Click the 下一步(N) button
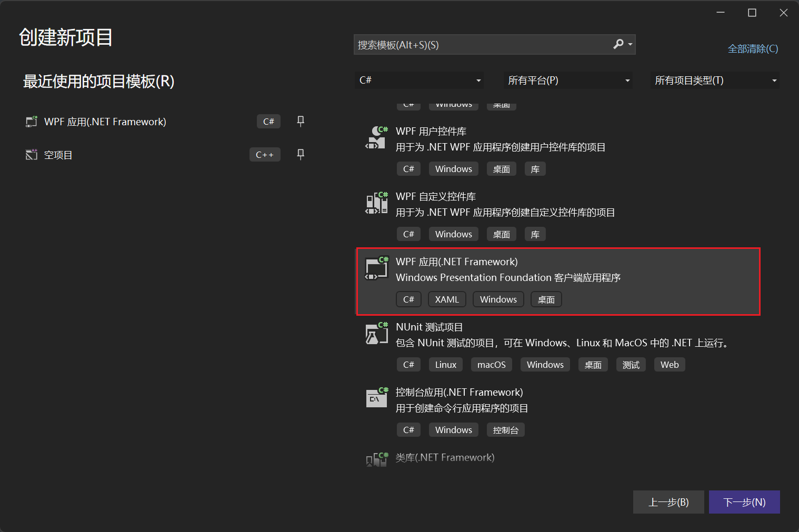The image size is (799, 532). tap(744, 502)
